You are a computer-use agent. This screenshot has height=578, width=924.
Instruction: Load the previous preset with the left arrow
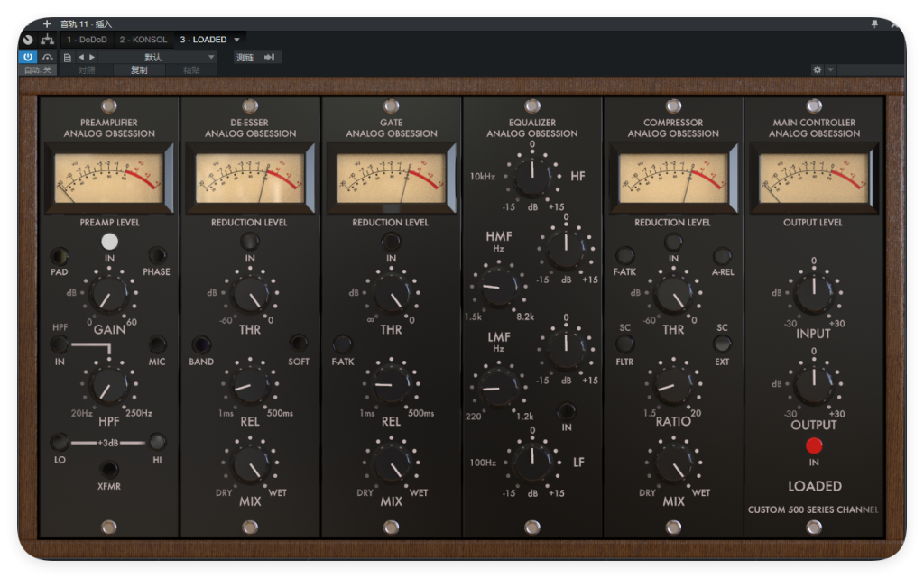80,57
